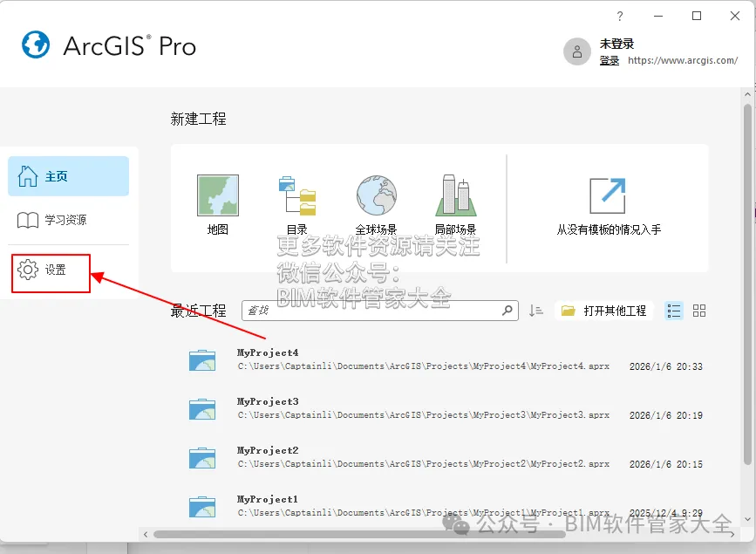Click the 新建工程 heading

(x=198, y=119)
